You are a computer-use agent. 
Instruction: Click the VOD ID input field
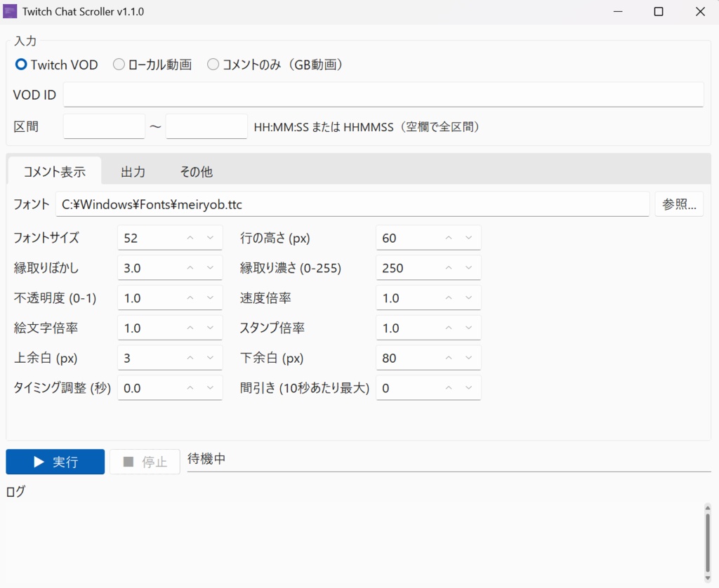pyautogui.click(x=383, y=95)
